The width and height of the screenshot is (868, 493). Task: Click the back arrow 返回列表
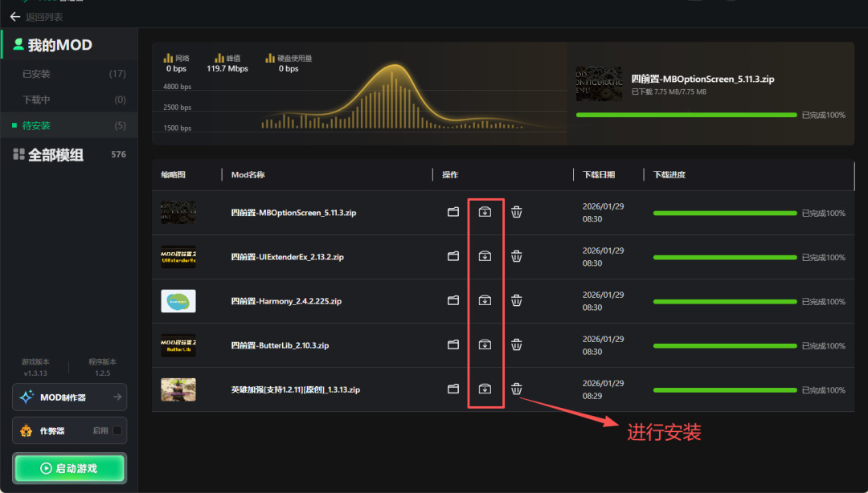pos(15,17)
